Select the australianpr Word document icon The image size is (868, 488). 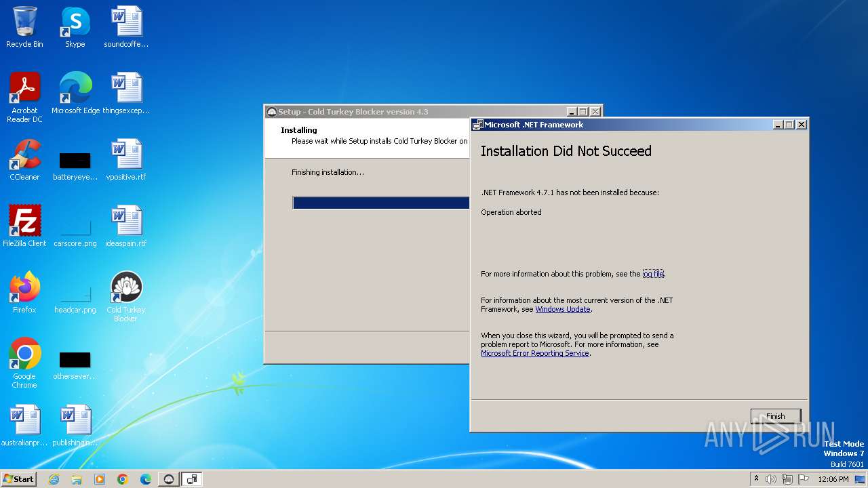(24, 426)
